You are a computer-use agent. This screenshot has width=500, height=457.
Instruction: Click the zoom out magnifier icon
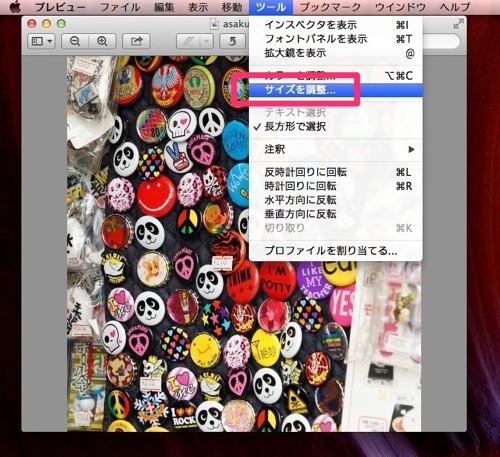tap(75, 41)
